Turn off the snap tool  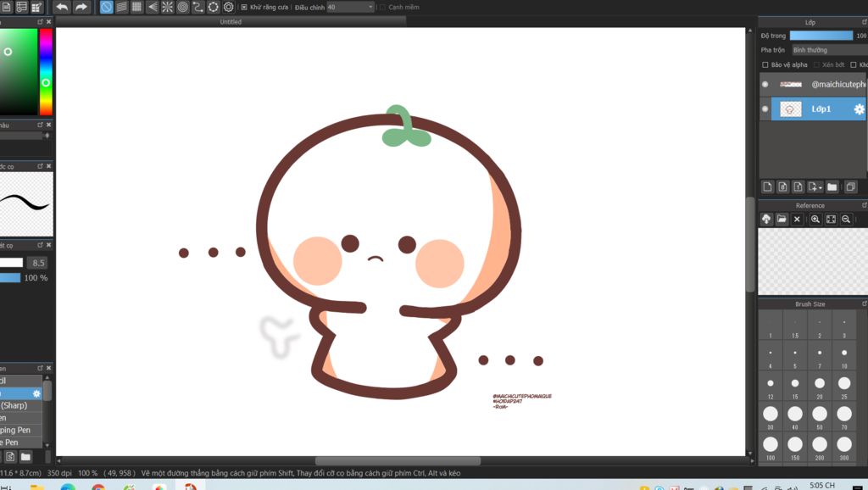tap(106, 7)
